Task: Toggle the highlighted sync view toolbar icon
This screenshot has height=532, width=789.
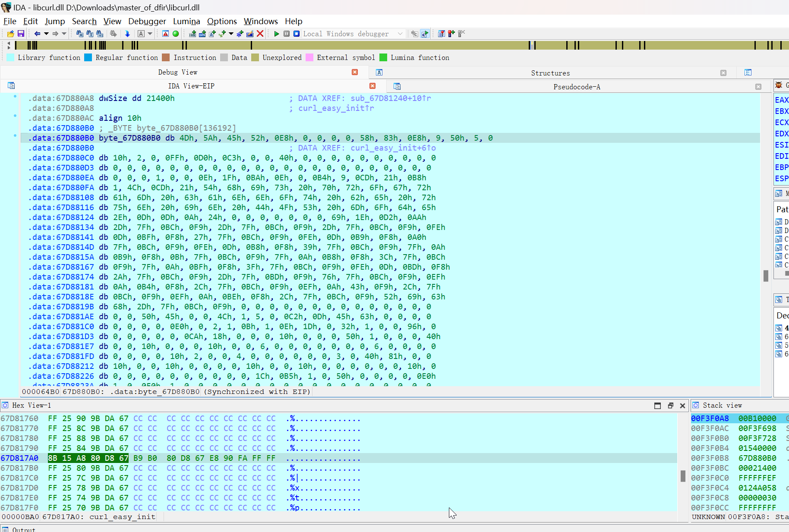Action: point(425,34)
